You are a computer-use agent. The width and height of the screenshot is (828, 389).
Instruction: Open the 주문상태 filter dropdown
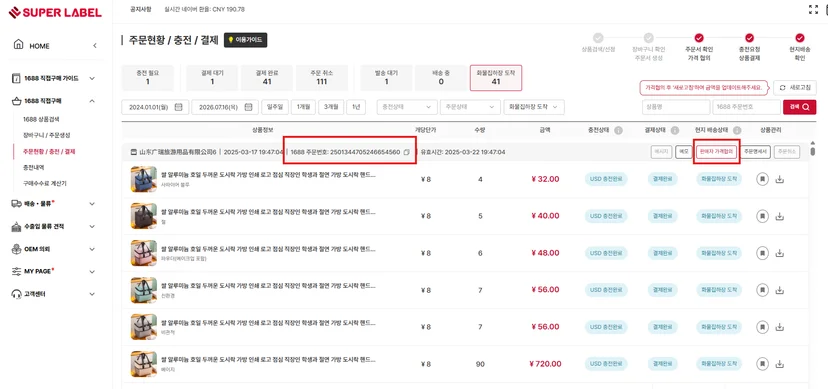coord(471,107)
